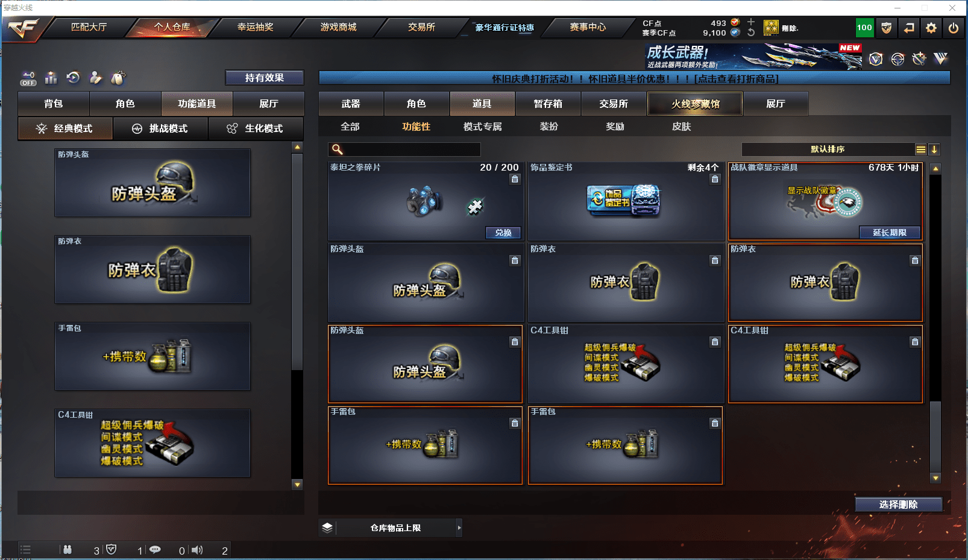Click the 兑换 button

click(503, 233)
